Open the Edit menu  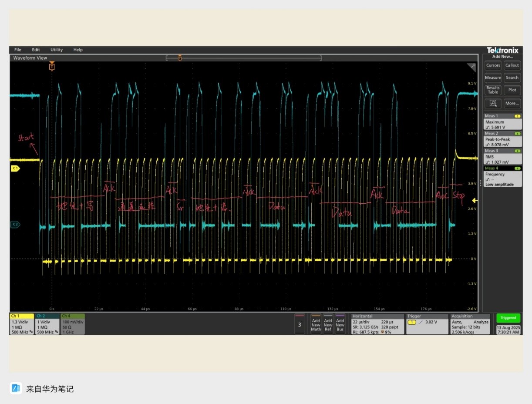(36, 50)
